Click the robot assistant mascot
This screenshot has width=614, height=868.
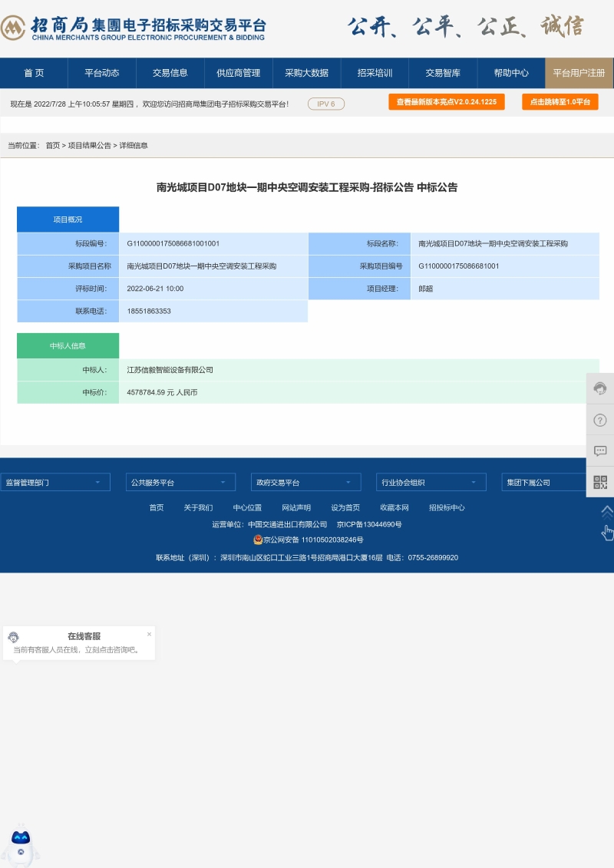[21, 846]
